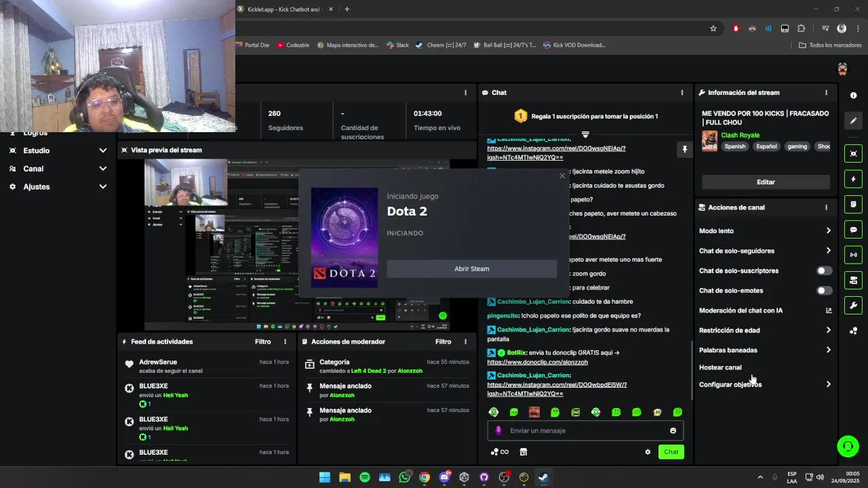Toggle the chat bubble panel icon in sidebar

[x=853, y=230]
